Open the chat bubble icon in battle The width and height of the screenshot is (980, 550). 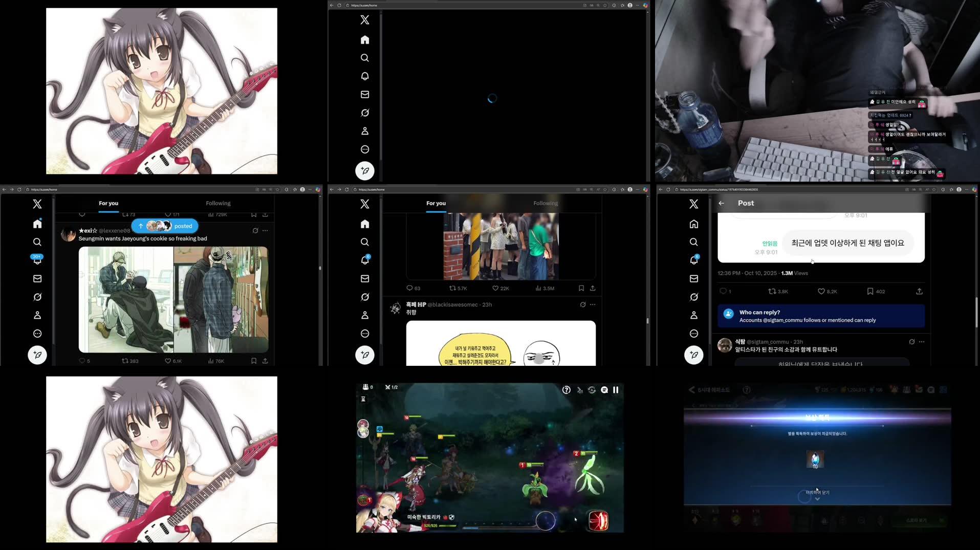(604, 390)
